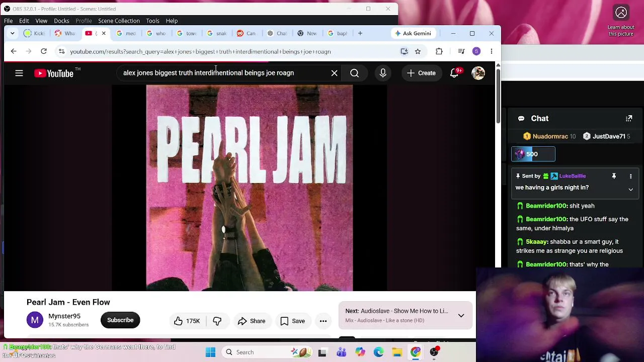Switch to the 'New' browser tab
This screenshot has width=644, height=362.
307,33
